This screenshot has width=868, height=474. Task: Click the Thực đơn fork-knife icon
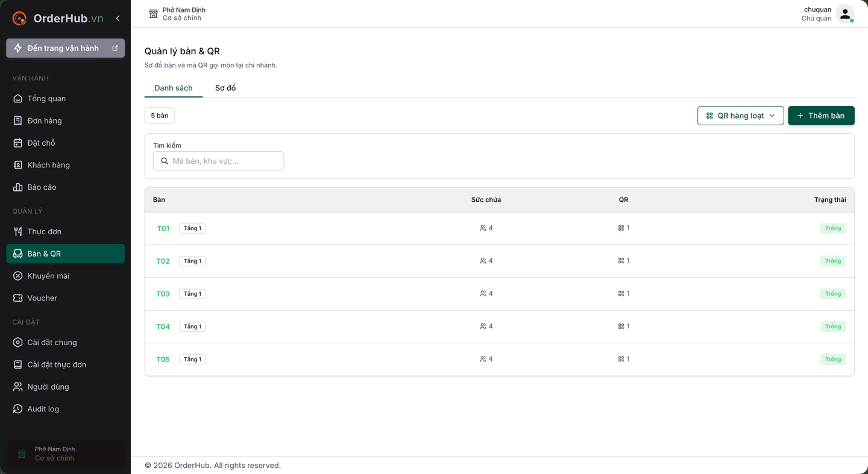[x=17, y=232]
